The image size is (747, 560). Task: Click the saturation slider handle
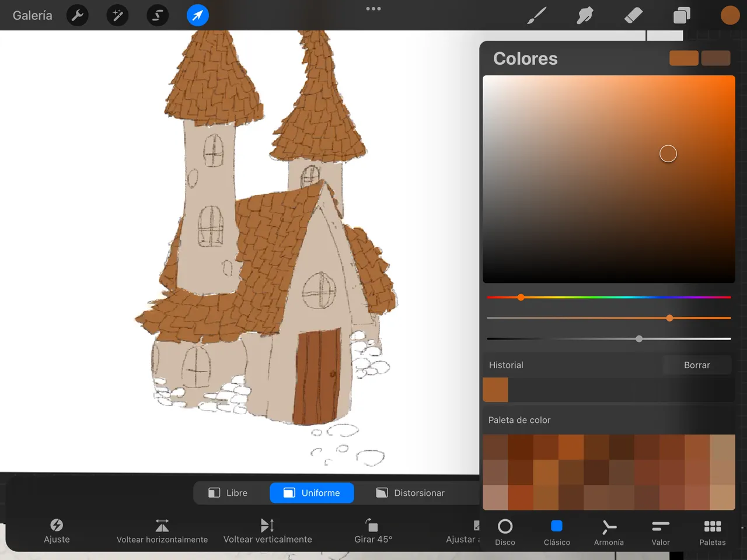[x=670, y=318]
